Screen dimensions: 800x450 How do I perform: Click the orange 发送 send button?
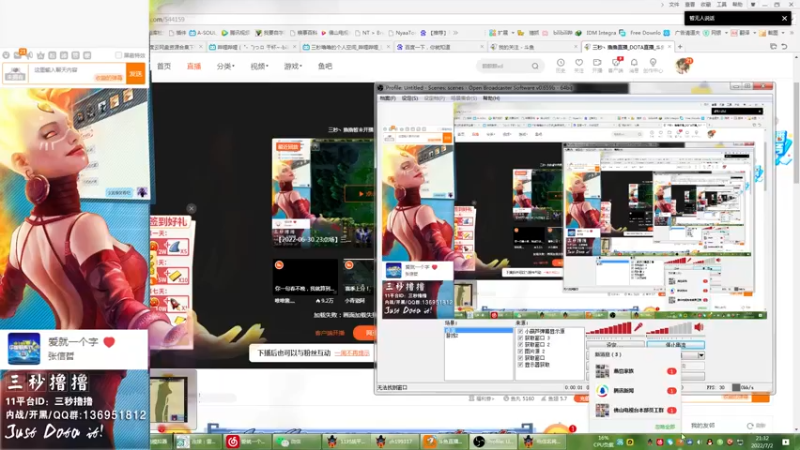point(136,74)
